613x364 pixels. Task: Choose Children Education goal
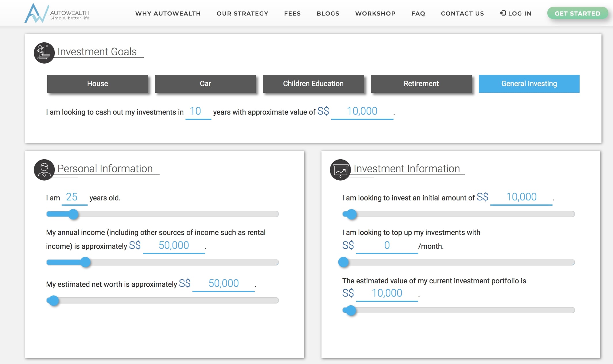point(313,84)
